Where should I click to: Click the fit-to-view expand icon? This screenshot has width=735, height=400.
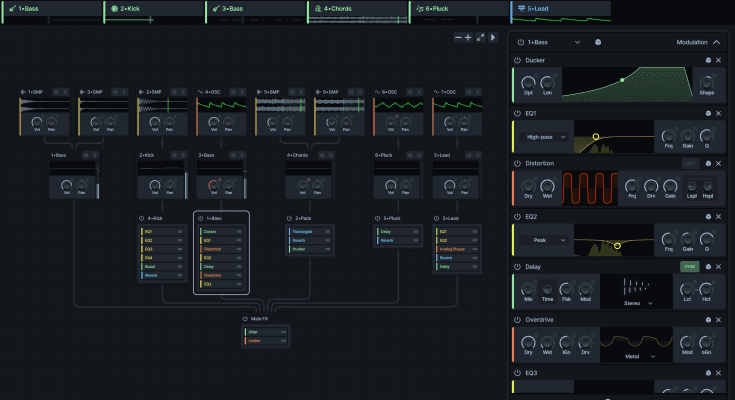click(x=481, y=37)
